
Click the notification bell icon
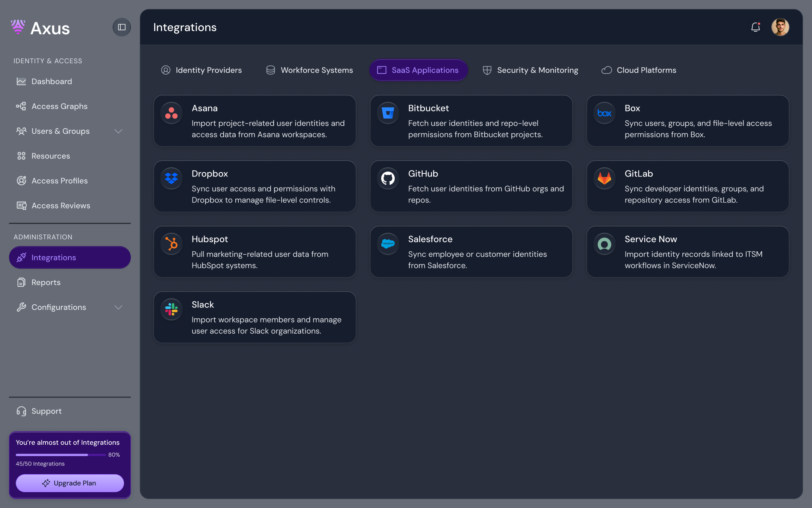click(x=755, y=27)
